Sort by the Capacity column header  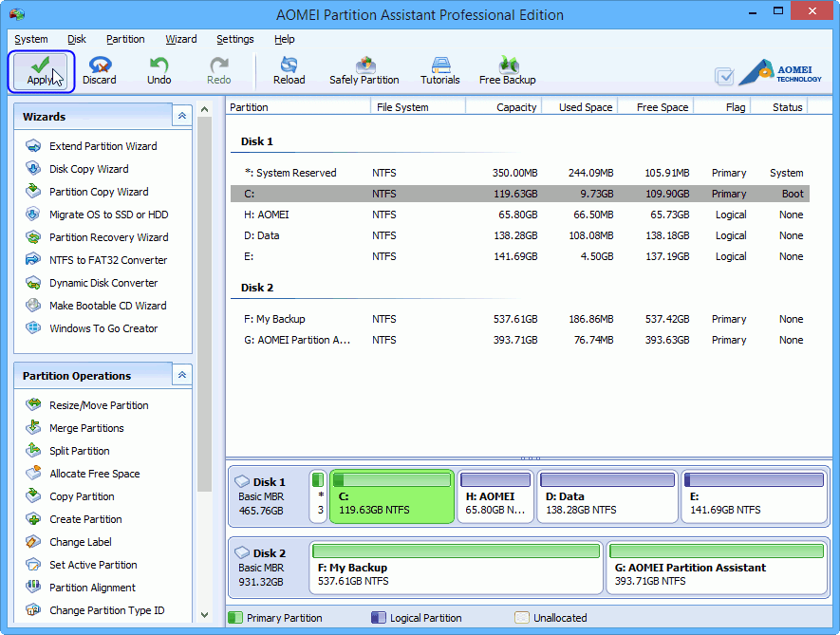(504, 107)
